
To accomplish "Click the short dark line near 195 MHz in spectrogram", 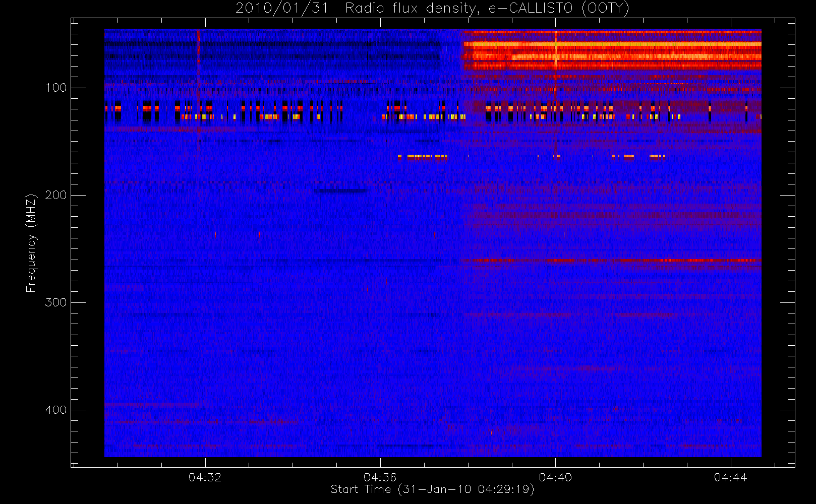I will pyautogui.click(x=340, y=191).
